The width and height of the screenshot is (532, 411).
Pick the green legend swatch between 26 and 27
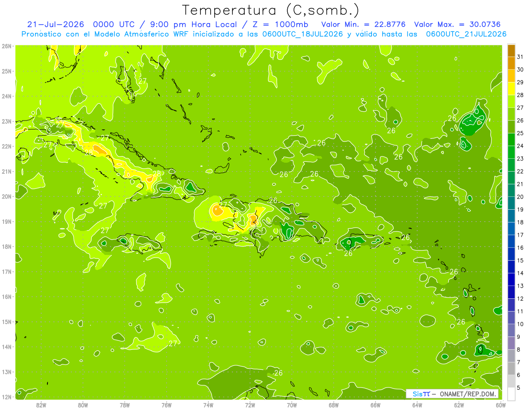pyautogui.click(x=512, y=114)
